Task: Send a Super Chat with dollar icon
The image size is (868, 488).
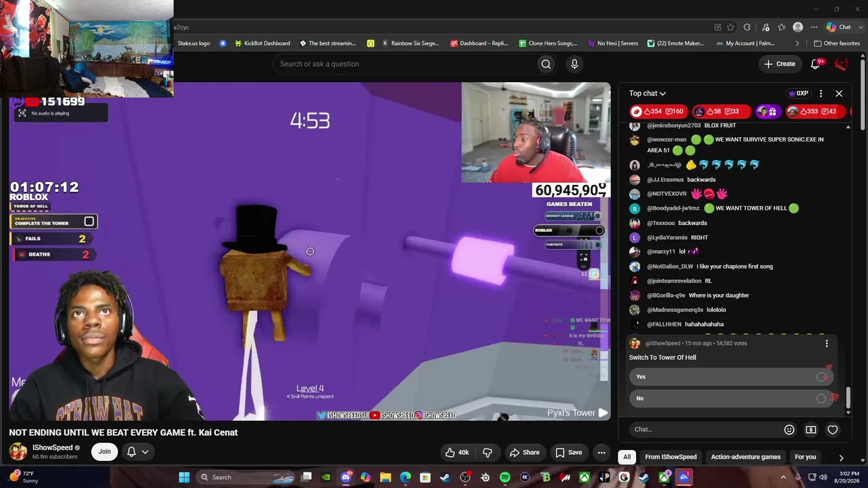Action: tap(811, 429)
